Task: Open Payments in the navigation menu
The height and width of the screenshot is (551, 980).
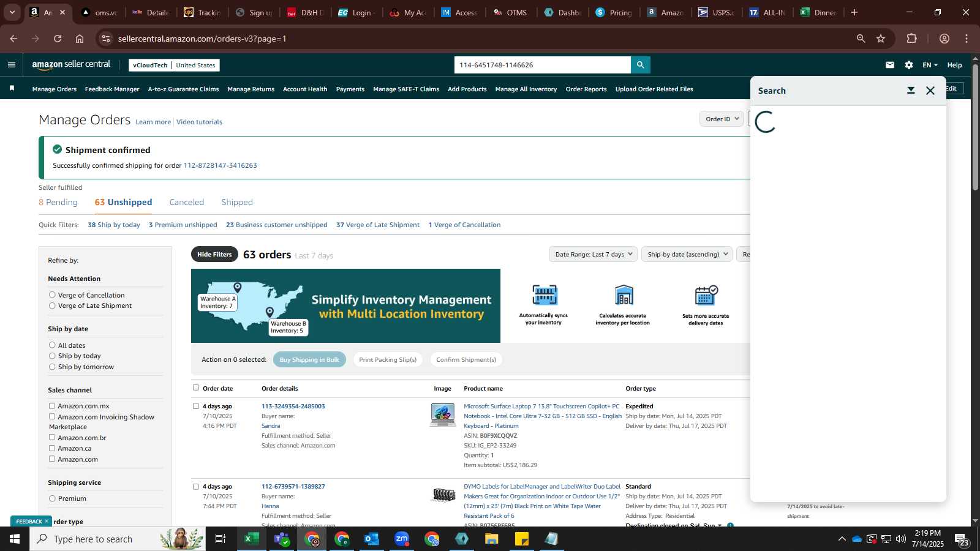Action: (350, 89)
